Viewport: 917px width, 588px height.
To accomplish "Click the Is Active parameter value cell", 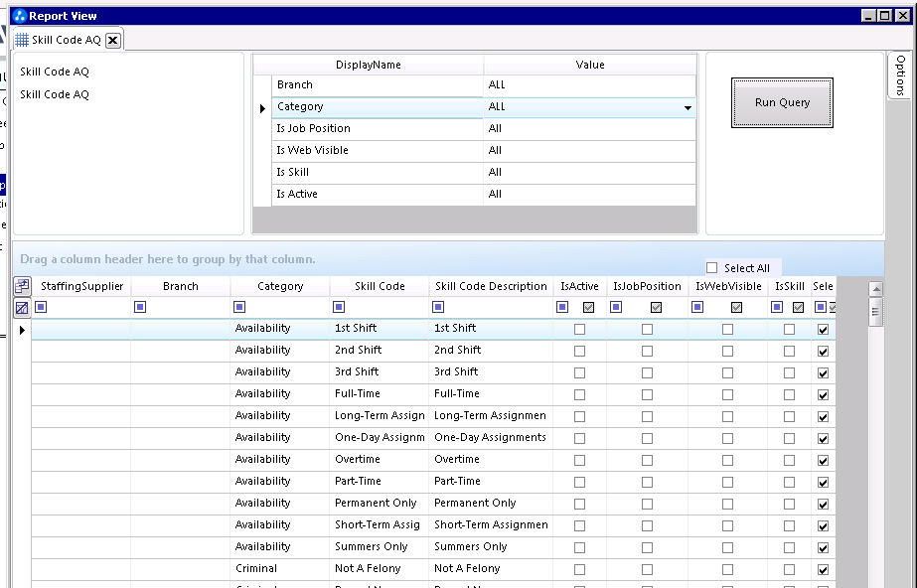I will [589, 195].
